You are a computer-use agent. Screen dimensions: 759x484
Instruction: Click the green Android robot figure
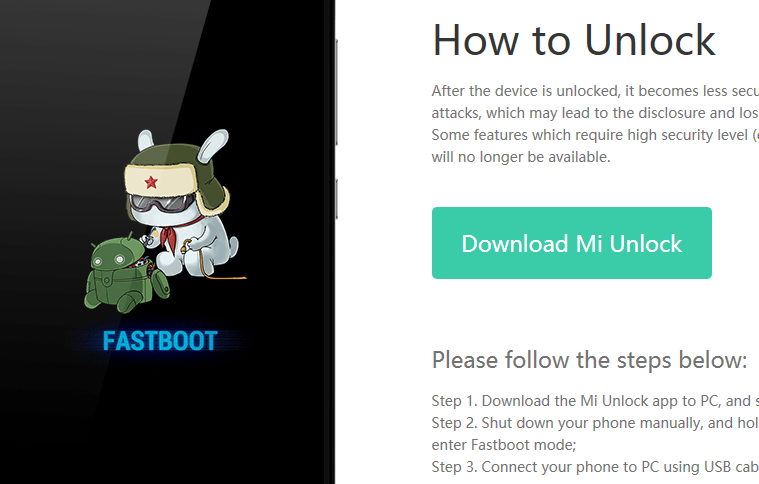[127, 274]
